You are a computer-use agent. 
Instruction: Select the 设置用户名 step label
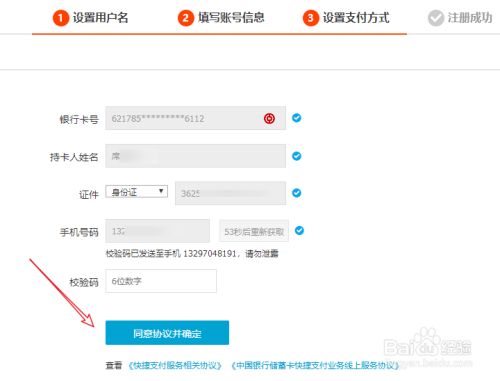tap(100, 18)
